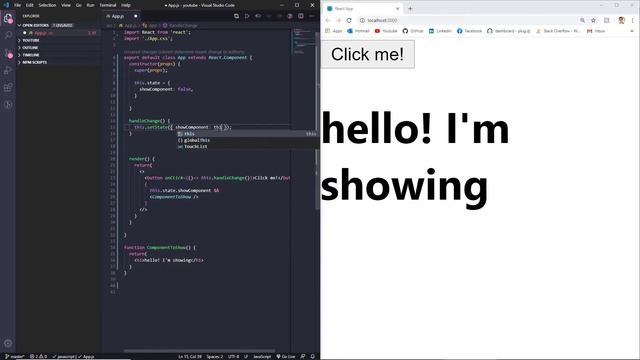Image resolution: width=640 pixels, height=360 pixels.
Task: Click the Go Live status bar button
Action: coord(286,356)
